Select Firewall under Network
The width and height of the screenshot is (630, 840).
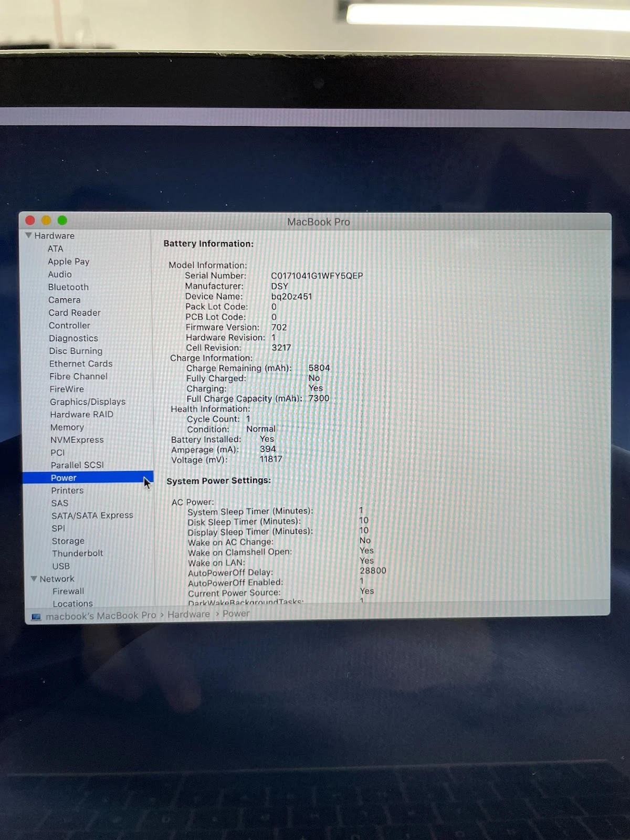click(x=68, y=591)
